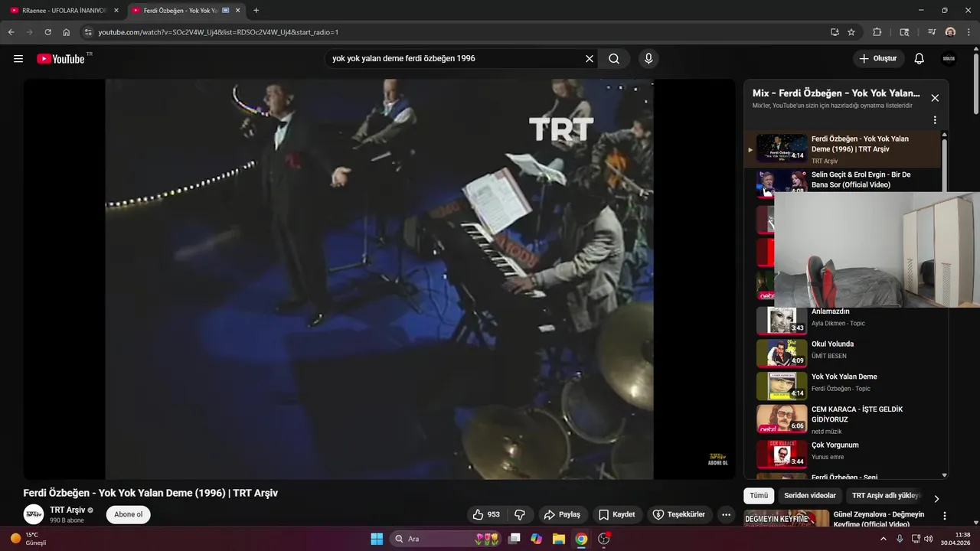Open the Mix playlist options menu
Image resolution: width=980 pixels, height=551 pixels.
[935, 120]
